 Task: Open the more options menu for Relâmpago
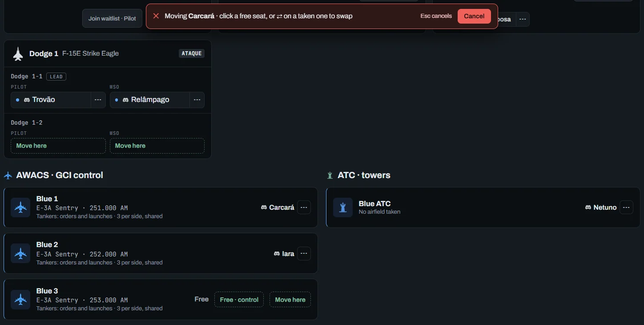click(x=197, y=100)
